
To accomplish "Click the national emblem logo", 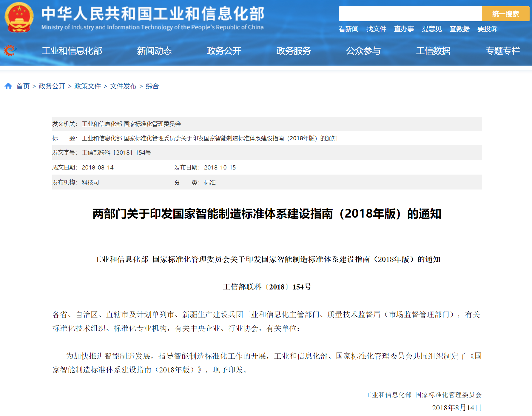I will click(x=19, y=17).
